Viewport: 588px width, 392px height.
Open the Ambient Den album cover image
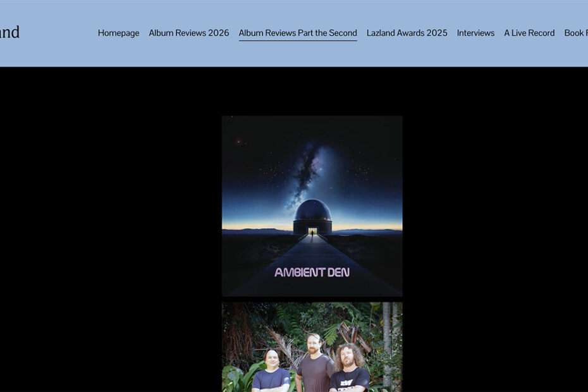[x=312, y=190]
